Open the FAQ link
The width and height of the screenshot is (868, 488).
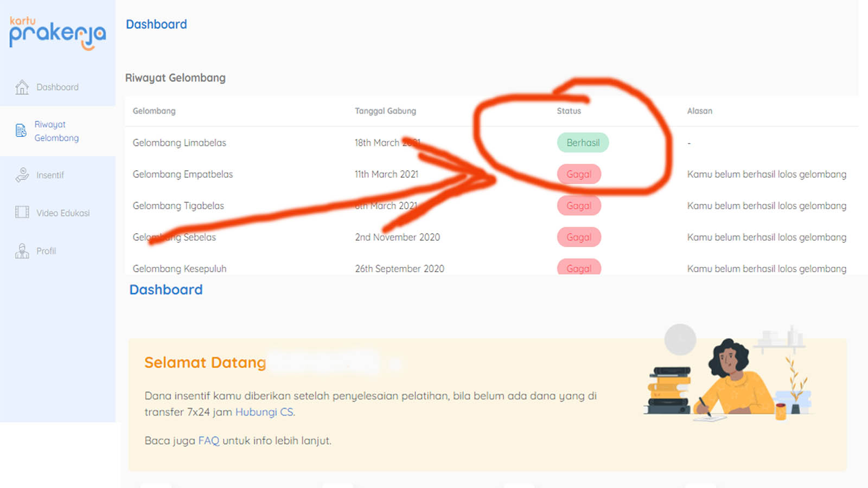pos(208,441)
